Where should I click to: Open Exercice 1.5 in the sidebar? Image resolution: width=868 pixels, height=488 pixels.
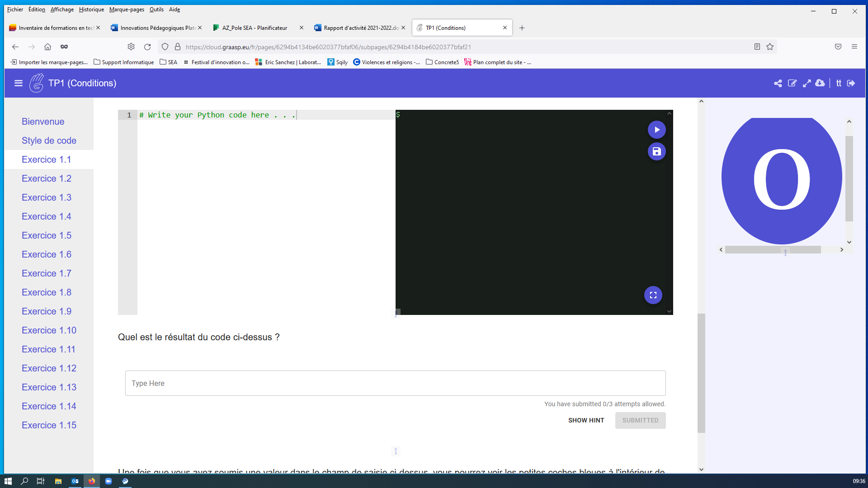pyautogui.click(x=47, y=235)
